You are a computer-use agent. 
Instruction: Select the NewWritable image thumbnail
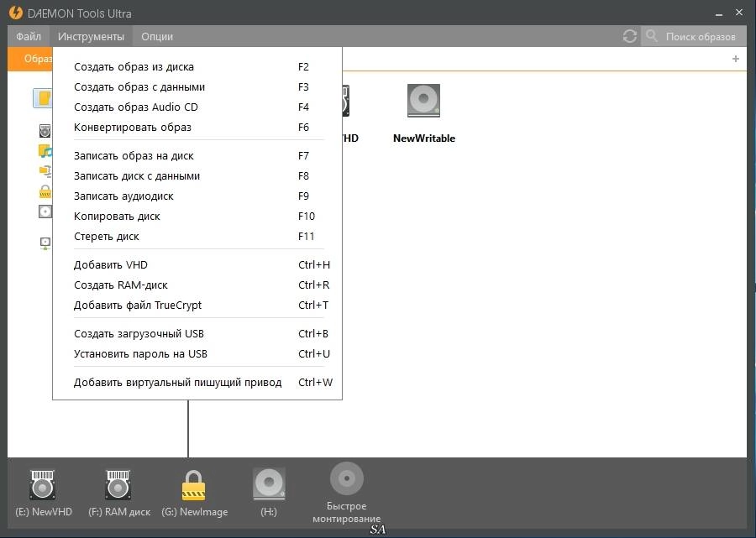(423, 100)
